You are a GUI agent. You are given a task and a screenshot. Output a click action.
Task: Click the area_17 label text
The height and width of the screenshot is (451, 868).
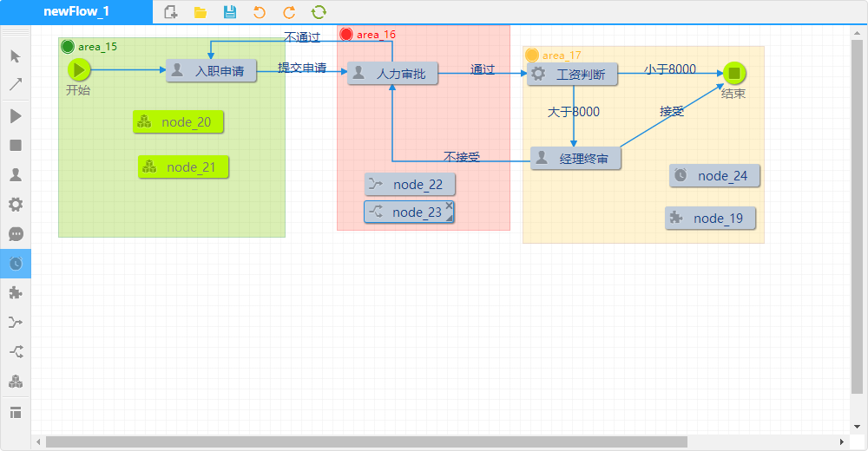[x=562, y=56]
